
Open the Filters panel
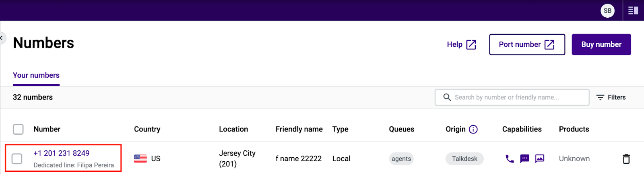[611, 97]
